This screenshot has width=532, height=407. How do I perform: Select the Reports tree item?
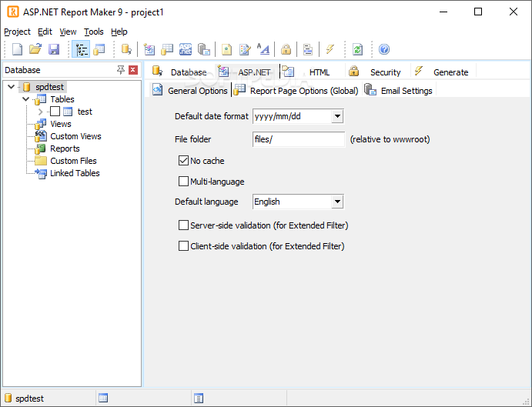click(x=65, y=148)
